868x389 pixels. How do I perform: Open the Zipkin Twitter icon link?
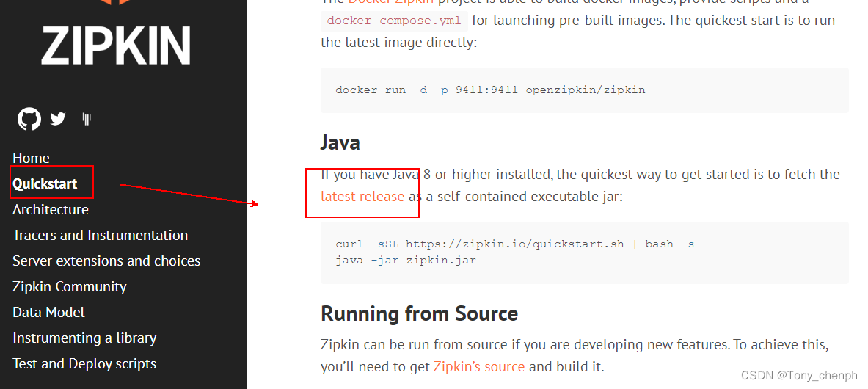click(58, 119)
